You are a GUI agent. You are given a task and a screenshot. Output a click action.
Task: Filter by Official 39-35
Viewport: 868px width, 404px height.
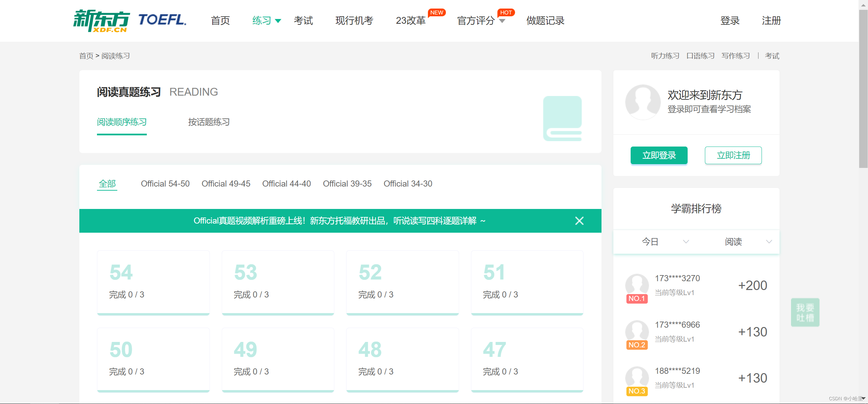(347, 184)
